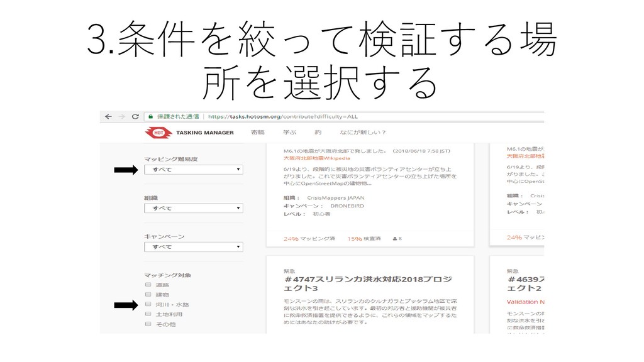Go back with the browser back arrow
The image size is (644, 362).
[108, 116]
